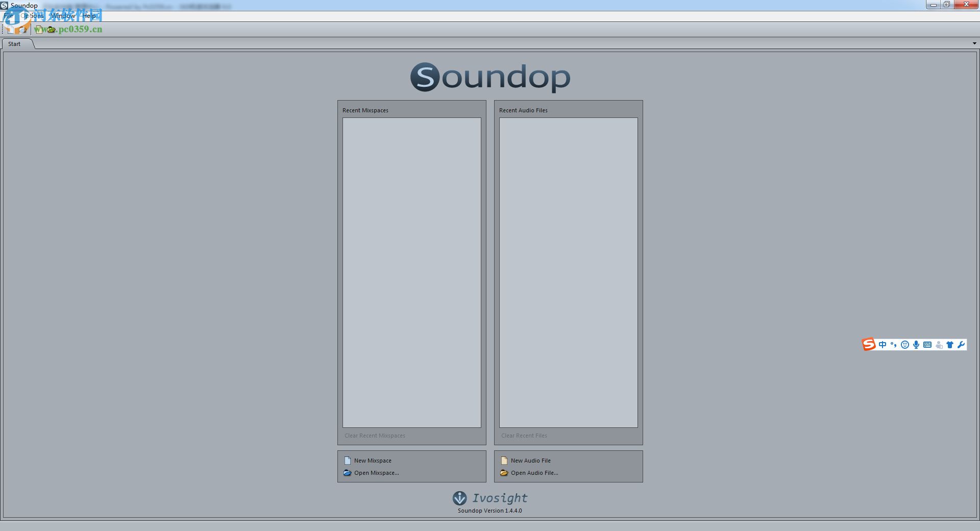Click the Sogou input method S logo
Screen dimensions: 980x531
pos(869,345)
